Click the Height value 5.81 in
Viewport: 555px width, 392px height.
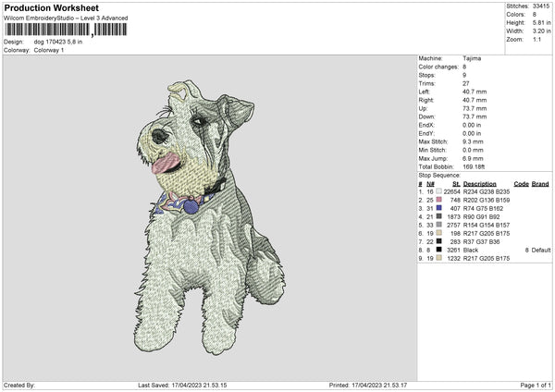tap(541, 22)
